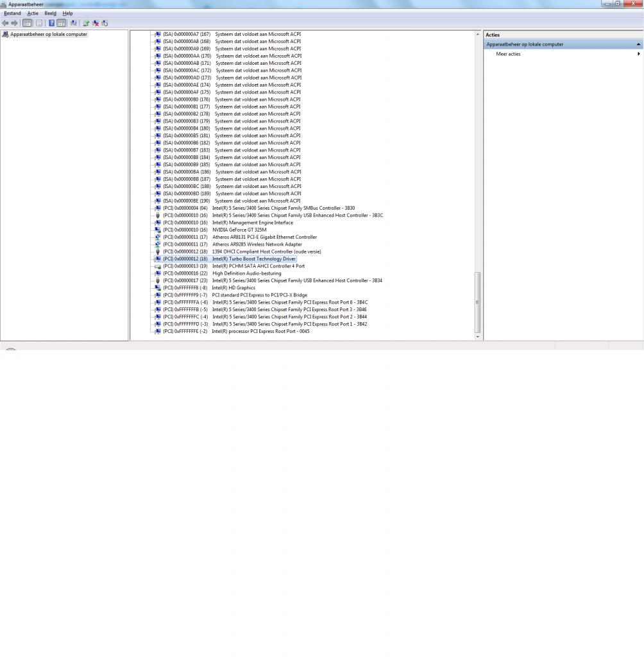The height and width of the screenshot is (657, 644).
Task: Click icon of PCHM SATA AHCI Controller row
Action: coord(158,266)
